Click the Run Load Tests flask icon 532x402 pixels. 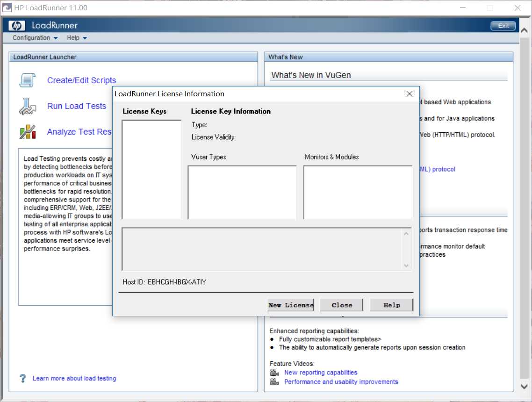coord(28,106)
